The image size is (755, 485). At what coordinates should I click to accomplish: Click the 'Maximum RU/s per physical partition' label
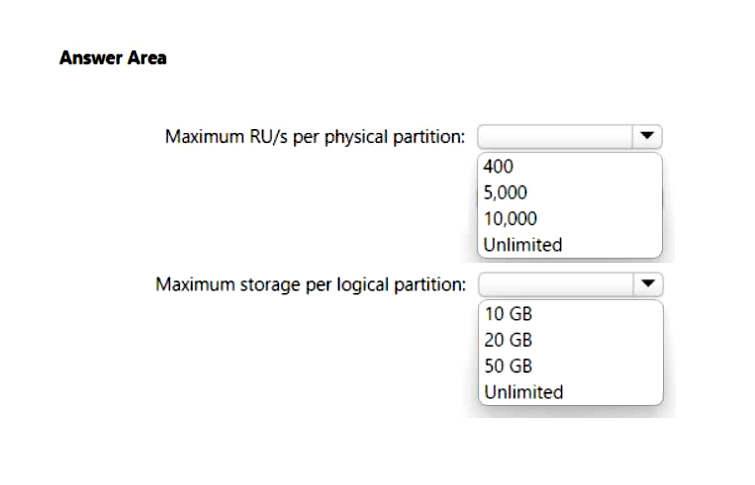[x=315, y=136]
